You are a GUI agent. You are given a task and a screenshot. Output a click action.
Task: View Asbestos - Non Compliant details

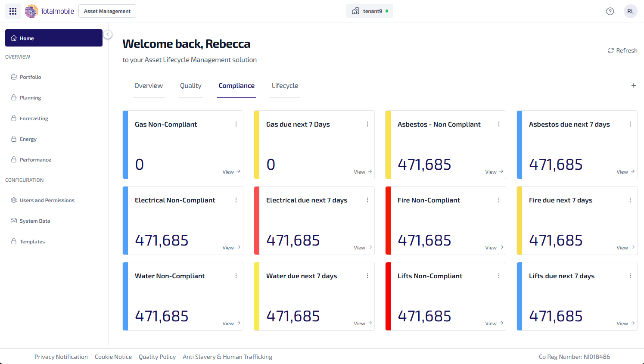(494, 172)
